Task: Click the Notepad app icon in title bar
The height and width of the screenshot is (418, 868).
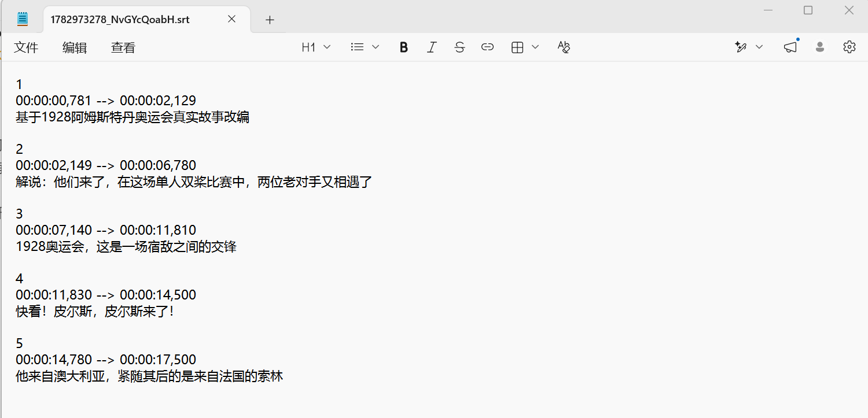Action: click(23, 19)
